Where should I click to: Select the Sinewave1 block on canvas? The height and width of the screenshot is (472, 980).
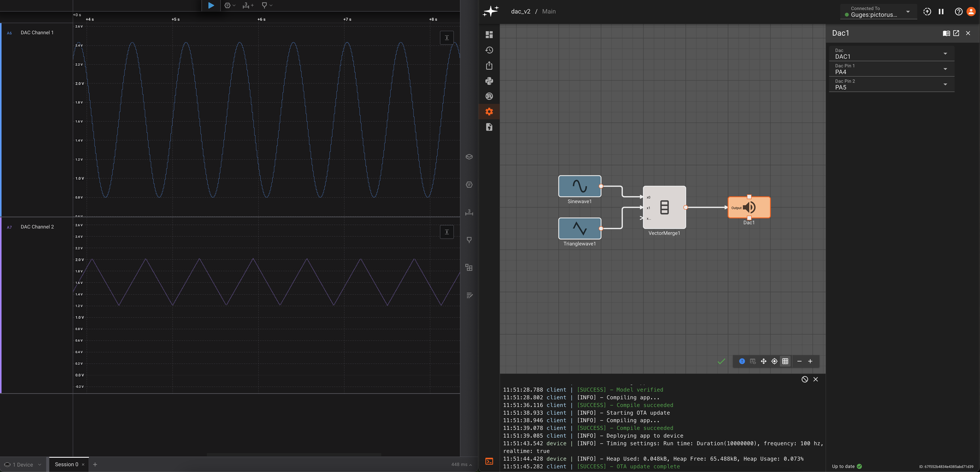coord(579,187)
